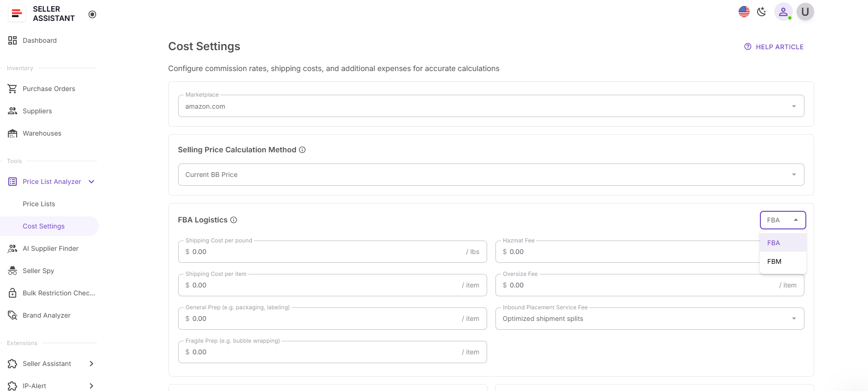Toggle dark mode moon icon
Screen dimensions: 868x391
pyautogui.click(x=762, y=12)
